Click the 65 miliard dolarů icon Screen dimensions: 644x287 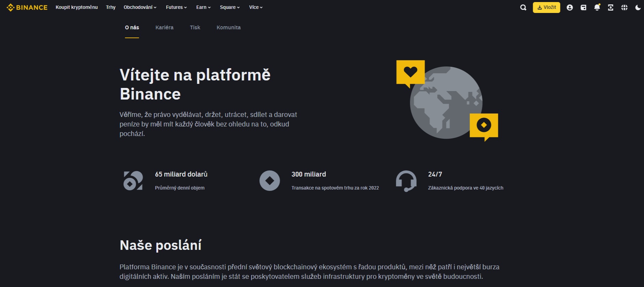(x=133, y=181)
